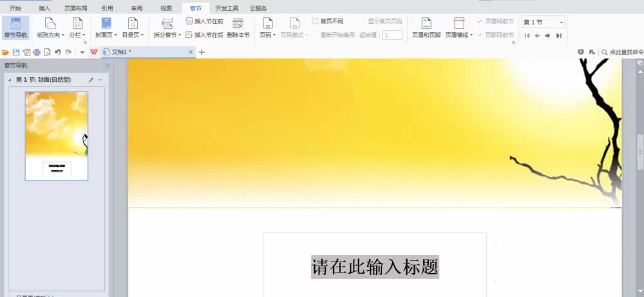
Task: Open the 纸张方向 paper orientation menu
Action: click(x=50, y=28)
